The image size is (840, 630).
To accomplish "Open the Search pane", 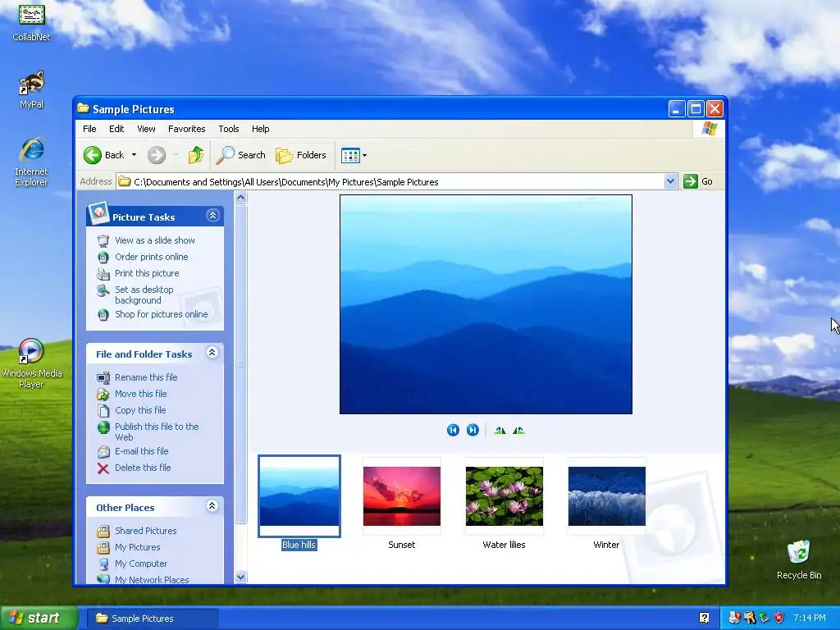I will coord(241,155).
